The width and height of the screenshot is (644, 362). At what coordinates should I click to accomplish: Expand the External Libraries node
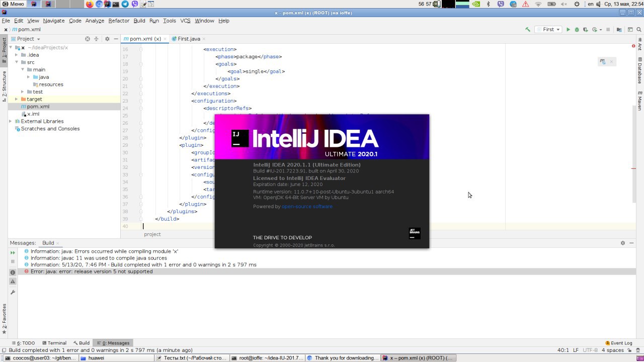point(11,121)
